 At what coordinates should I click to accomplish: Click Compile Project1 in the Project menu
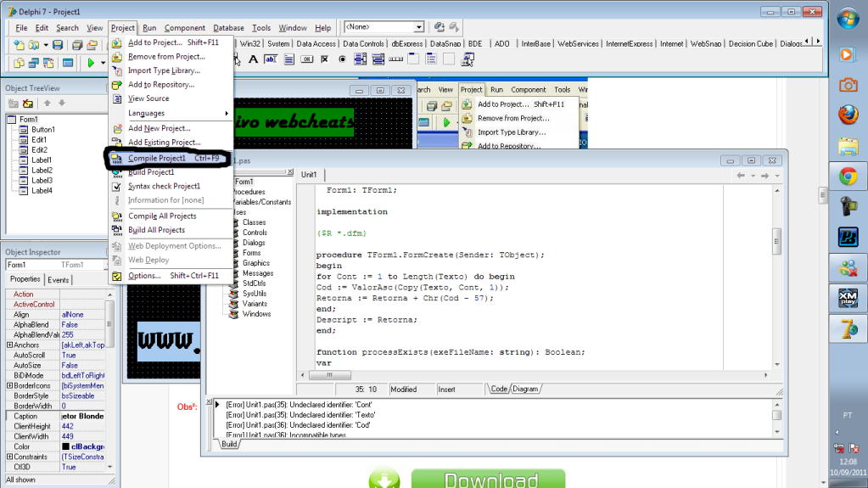[x=157, y=158]
